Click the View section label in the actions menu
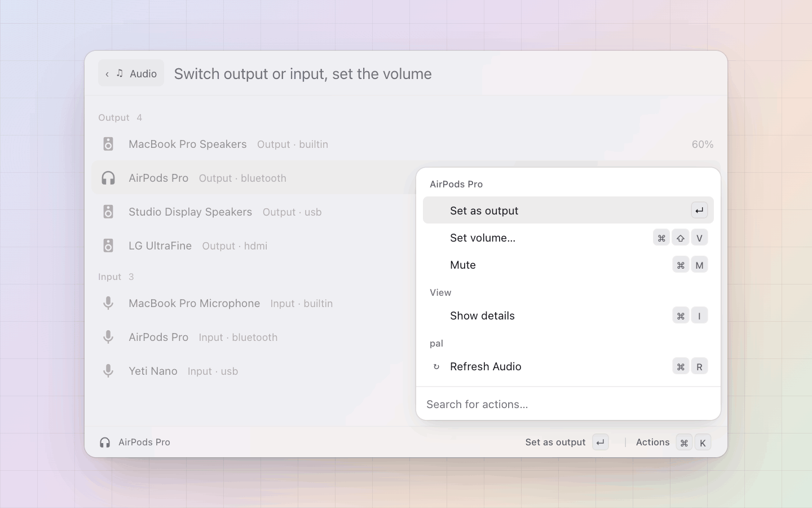The width and height of the screenshot is (812, 508). (440, 292)
